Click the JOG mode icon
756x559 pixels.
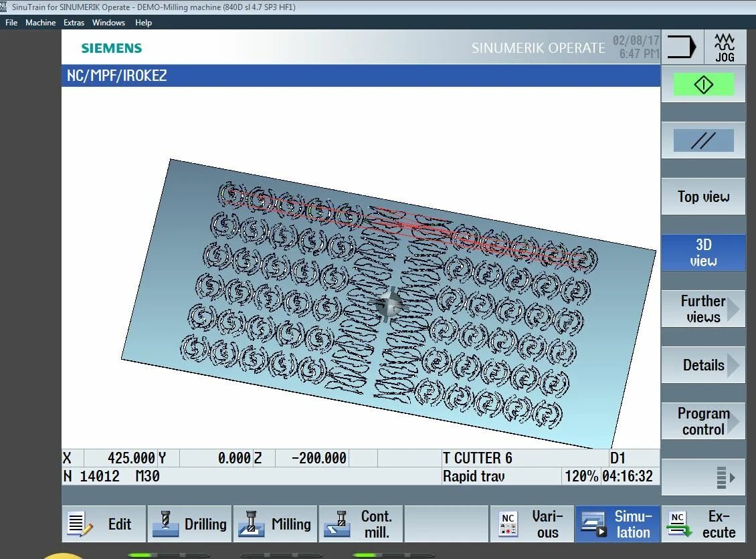pos(724,47)
